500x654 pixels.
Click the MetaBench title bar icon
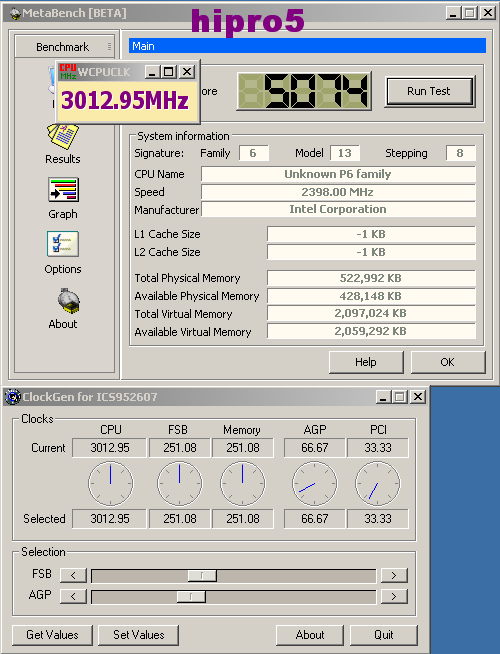point(15,14)
